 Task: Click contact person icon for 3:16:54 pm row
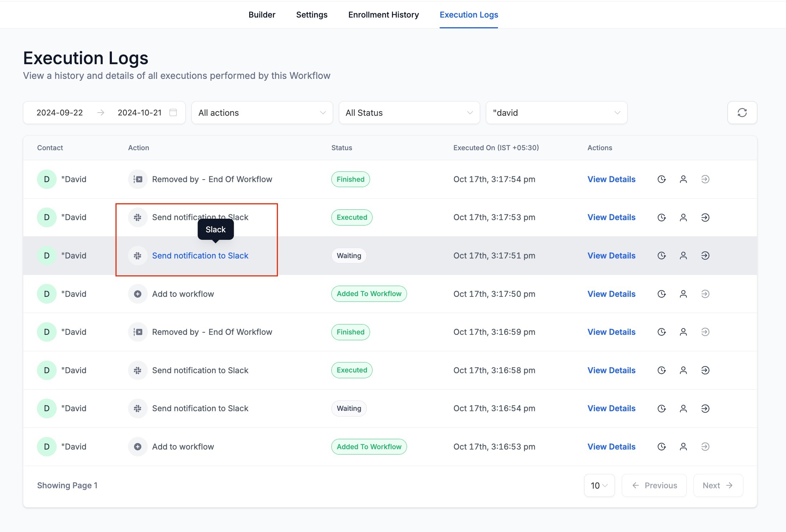(x=683, y=409)
